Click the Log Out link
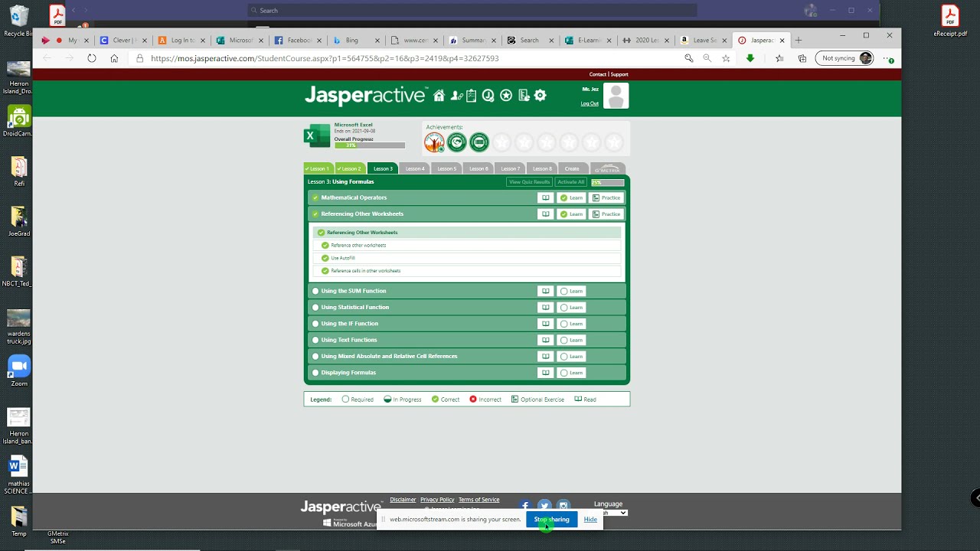This screenshot has height=551, width=980. 590,103
